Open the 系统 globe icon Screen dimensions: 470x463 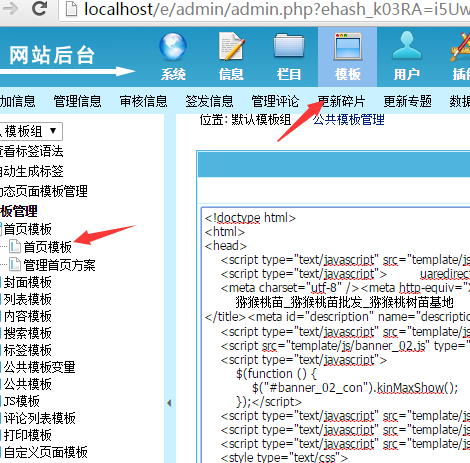click(x=173, y=57)
